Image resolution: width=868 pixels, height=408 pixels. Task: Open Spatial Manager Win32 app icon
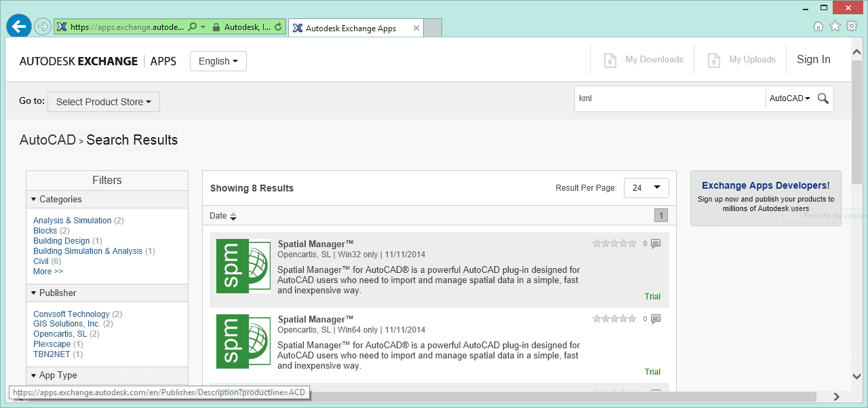(x=243, y=266)
